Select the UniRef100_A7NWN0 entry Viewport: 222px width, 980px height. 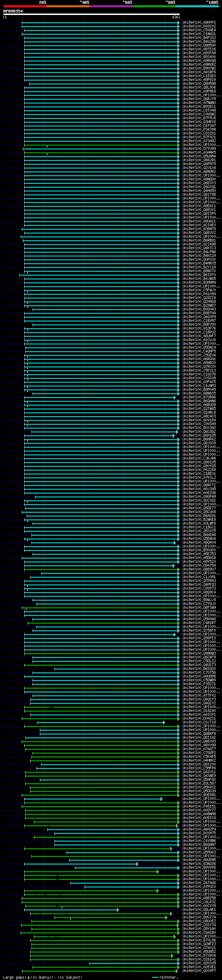(199, 103)
